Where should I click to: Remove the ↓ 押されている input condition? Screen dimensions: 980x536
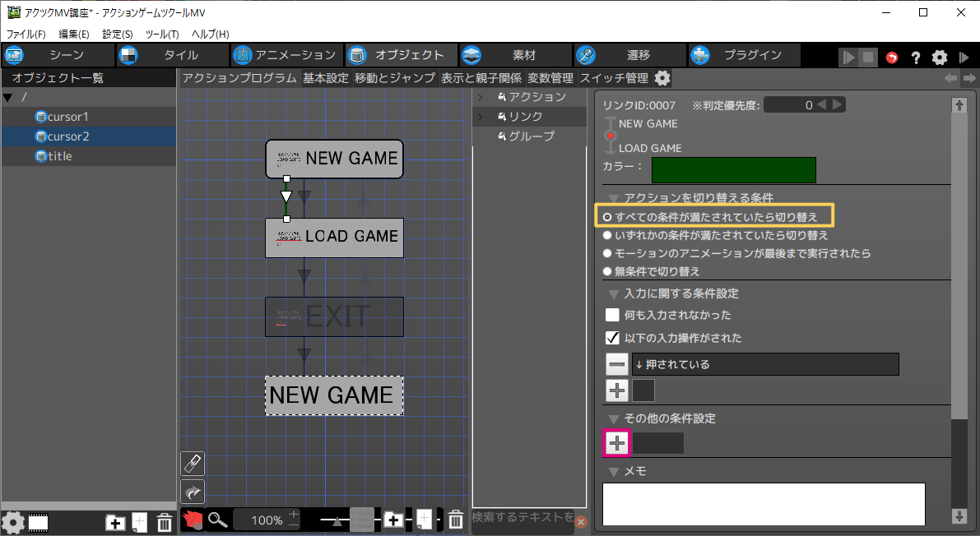point(617,364)
